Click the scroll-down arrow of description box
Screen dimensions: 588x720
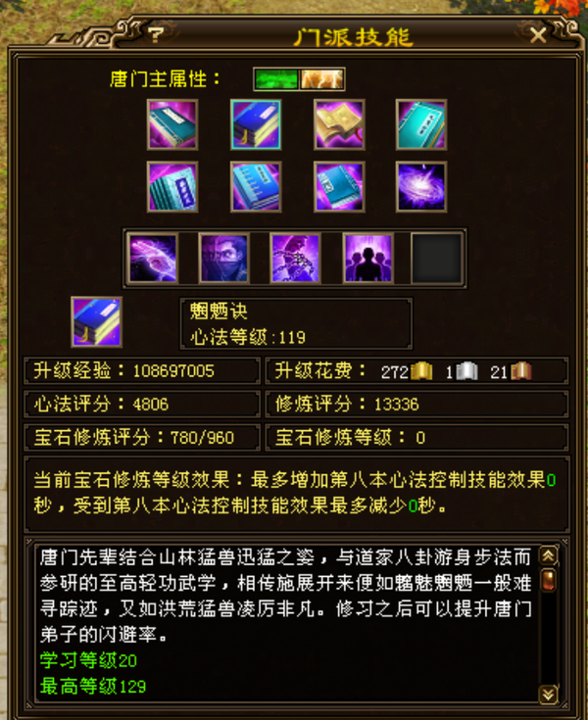[548, 694]
